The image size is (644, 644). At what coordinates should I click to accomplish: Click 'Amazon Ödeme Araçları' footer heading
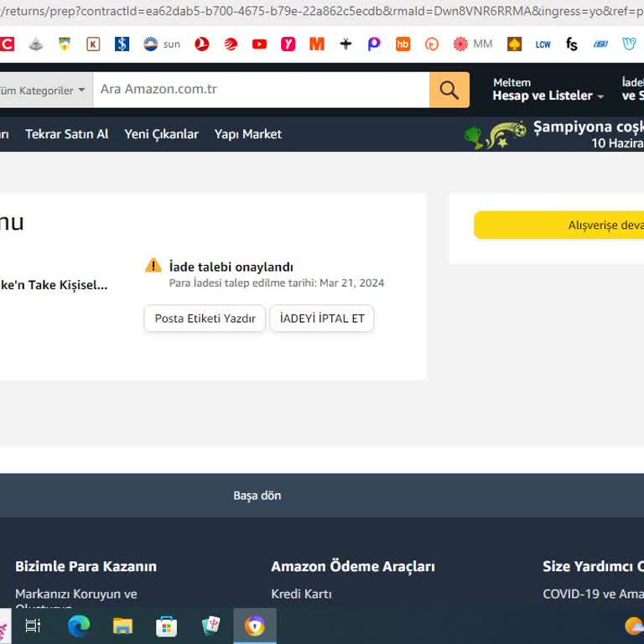353,566
